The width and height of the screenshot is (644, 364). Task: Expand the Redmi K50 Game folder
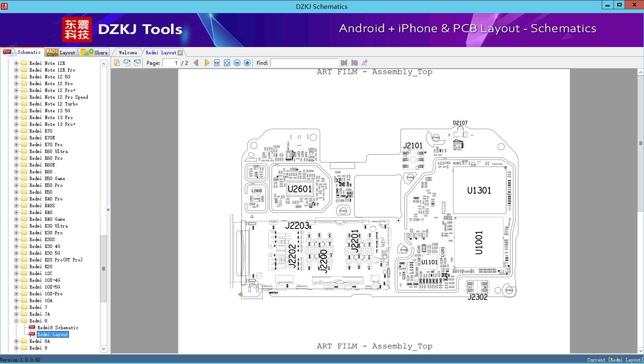click(x=16, y=178)
